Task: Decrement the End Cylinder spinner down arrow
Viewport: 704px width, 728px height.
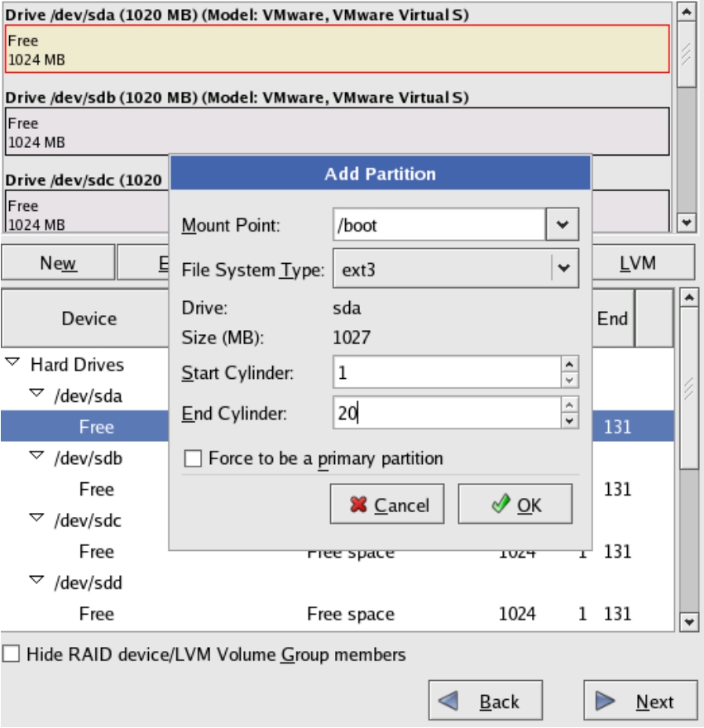Action: pos(568,420)
